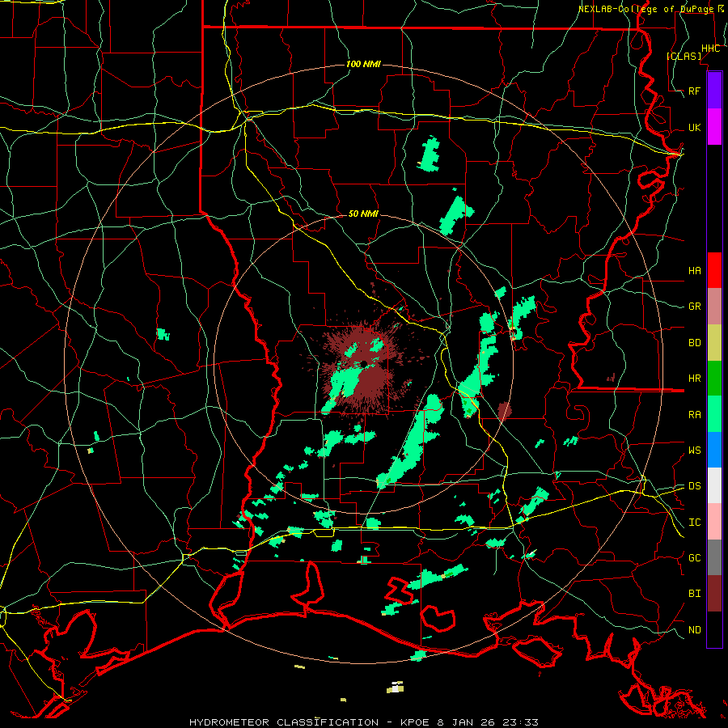The image size is (728, 728).
Task: Click the HHC product label
Action: click(710, 49)
